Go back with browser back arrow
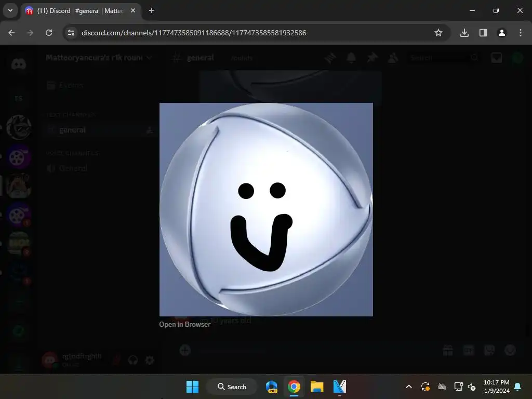 click(x=11, y=33)
